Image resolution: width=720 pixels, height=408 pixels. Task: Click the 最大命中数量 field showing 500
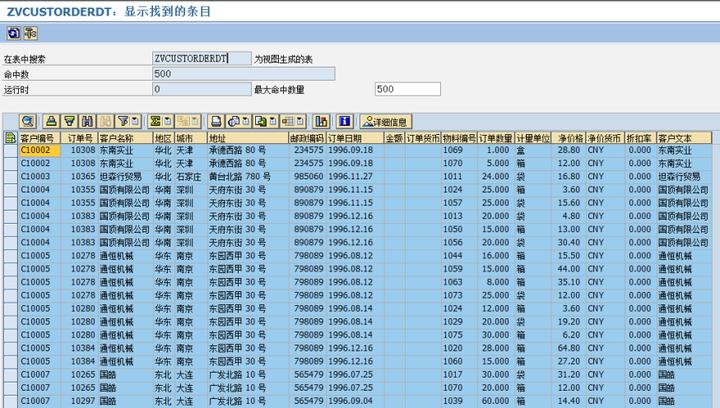[408, 89]
